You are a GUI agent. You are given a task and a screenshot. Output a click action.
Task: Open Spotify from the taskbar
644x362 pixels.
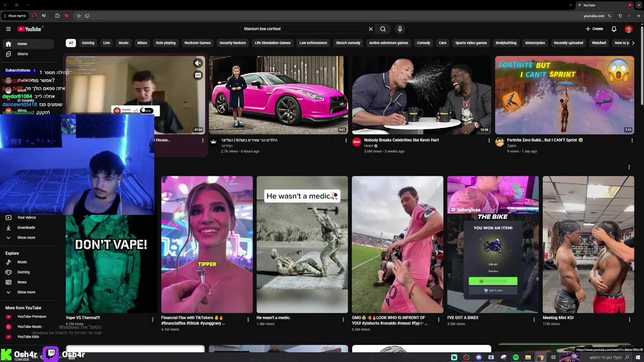(x=516, y=357)
